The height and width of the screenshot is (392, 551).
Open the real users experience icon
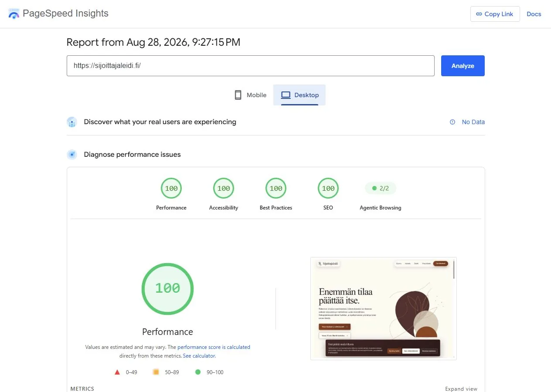pyautogui.click(x=72, y=122)
